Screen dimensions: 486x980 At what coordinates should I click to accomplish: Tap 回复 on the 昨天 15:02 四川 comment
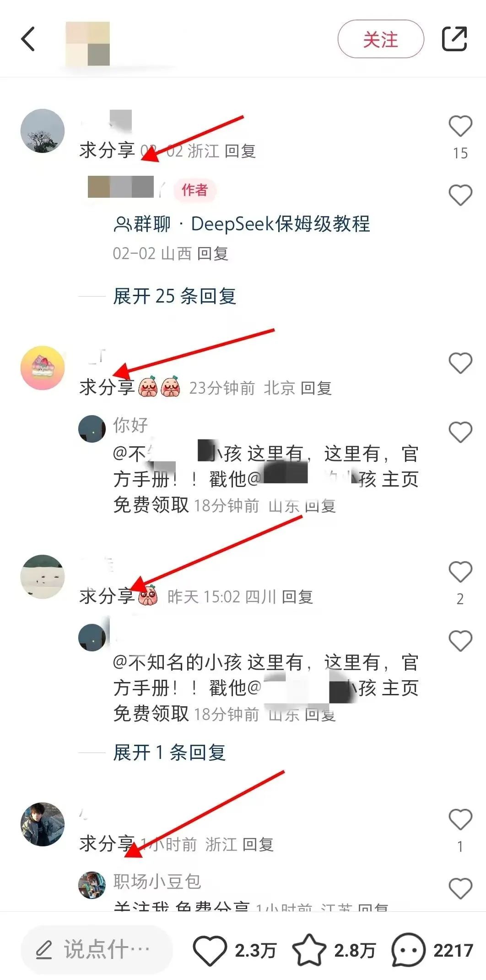coord(297,597)
